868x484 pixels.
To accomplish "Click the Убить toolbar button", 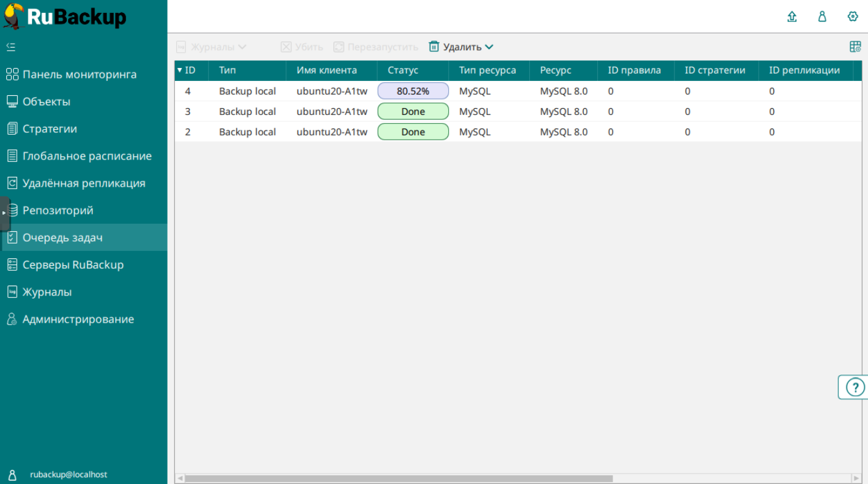I will pos(302,47).
